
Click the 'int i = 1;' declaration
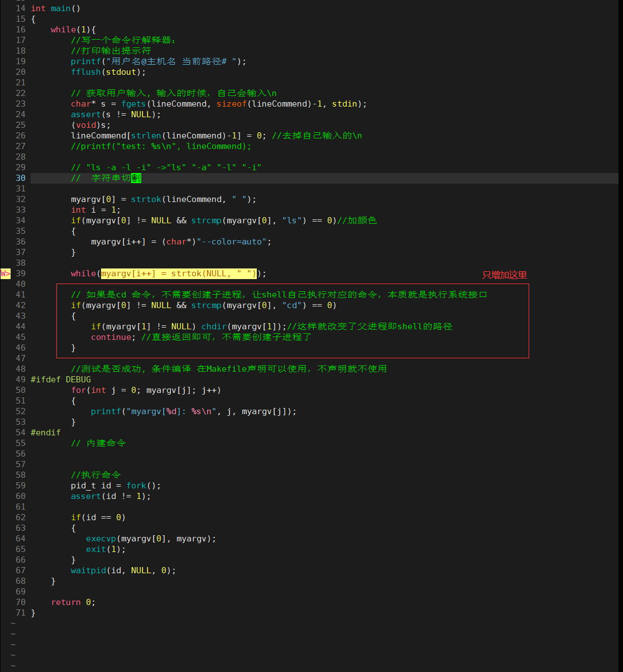click(x=96, y=210)
